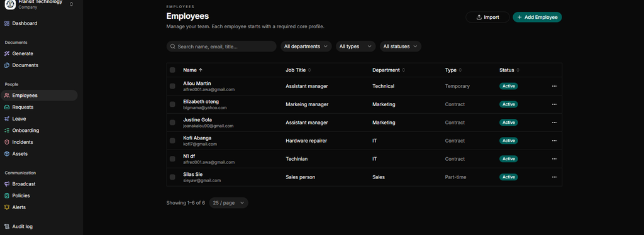Click the Part-time type cell
The width and height of the screenshot is (644, 235).
point(455,177)
